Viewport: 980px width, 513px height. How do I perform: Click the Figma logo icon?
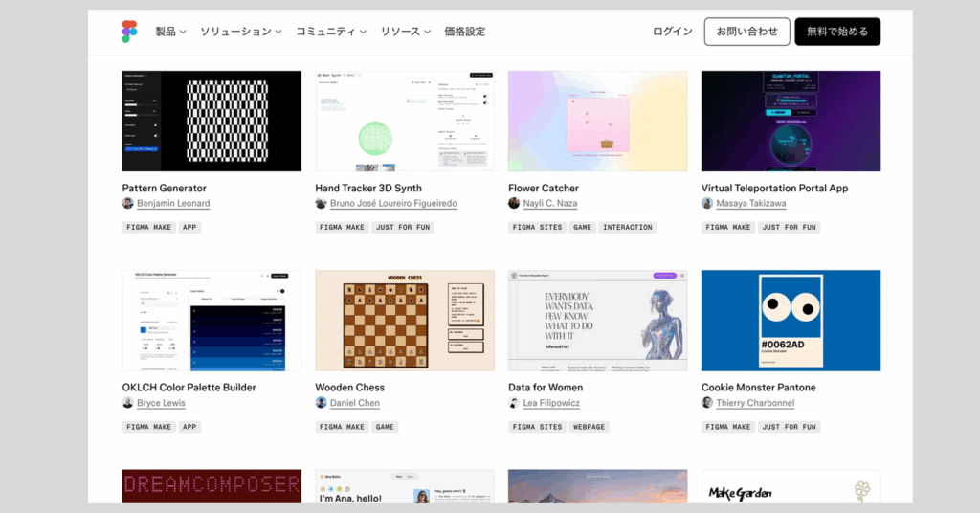[x=130, y=32]
